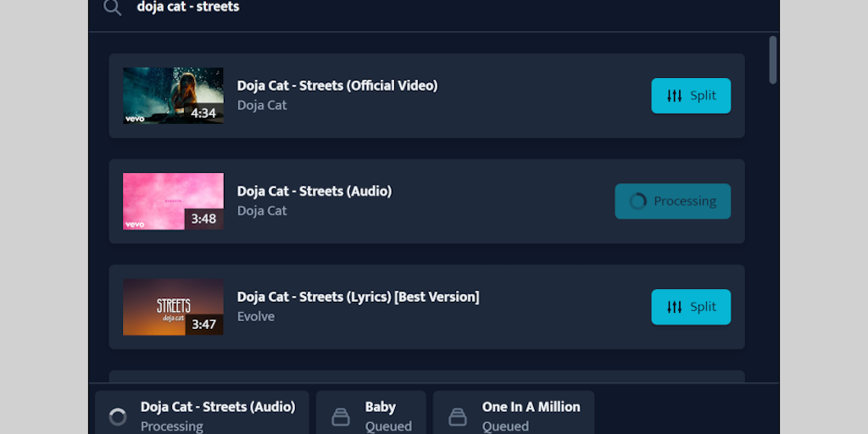868x434 pixels.
Task: Click the title "Doja Cat - Streets (Official Video)"
Action: pyautogui.click(x=337, y=86)
